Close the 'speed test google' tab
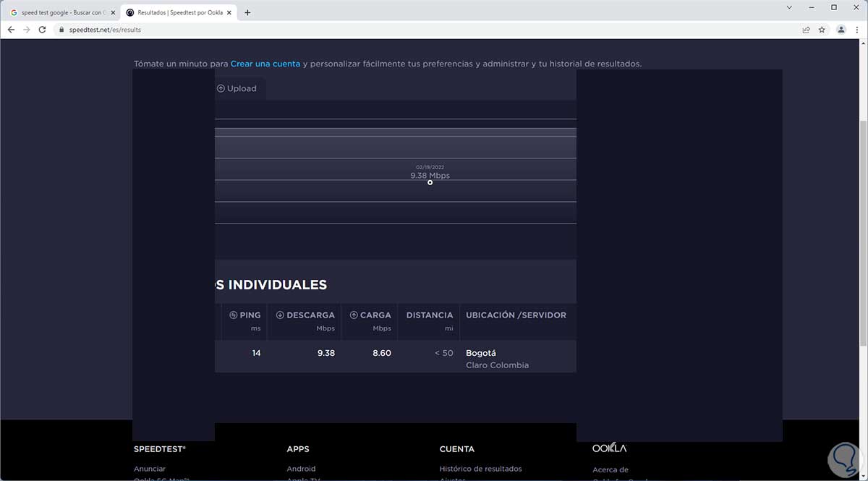 click(111, 12)
